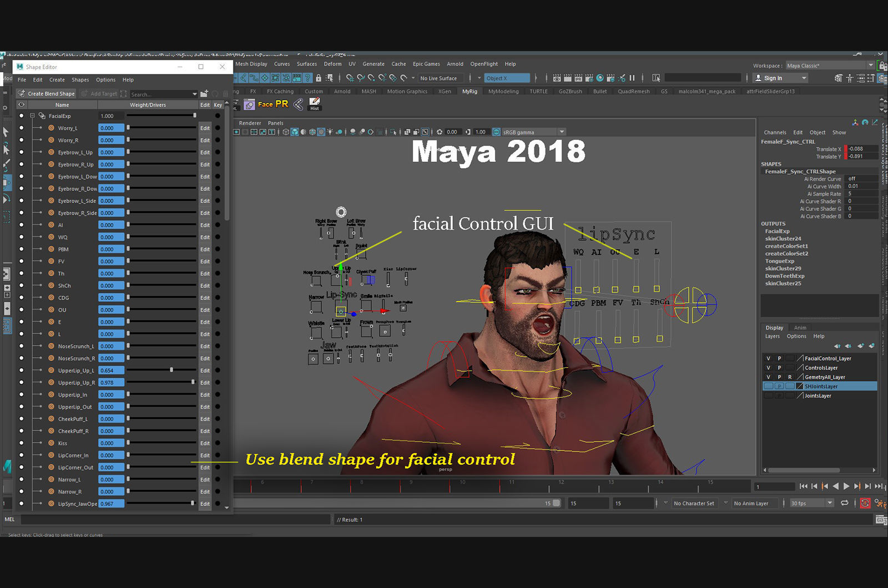Viewport: 888px width, 588px height.
Task: Toggle V visibility of FacialControl_Layer
Action: pos(768,358)
